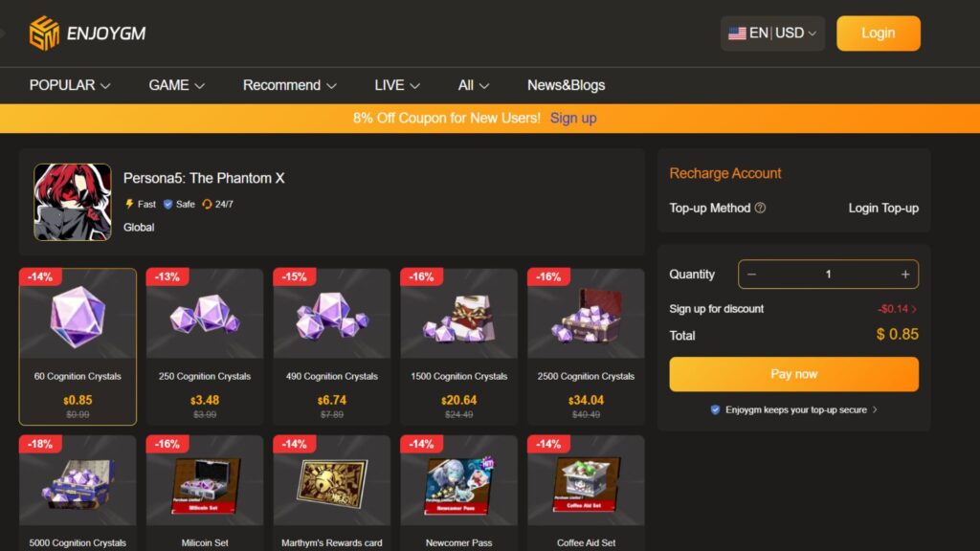Click the EnjoyGM logo icon
This screenshot has width=980, height=551.
44,33
